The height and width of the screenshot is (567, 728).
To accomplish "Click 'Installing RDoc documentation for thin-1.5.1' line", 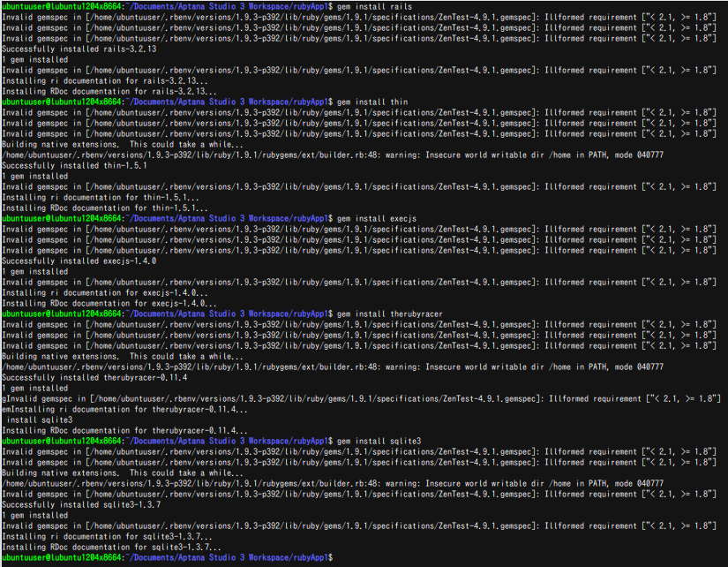I will tap(104, 208).
